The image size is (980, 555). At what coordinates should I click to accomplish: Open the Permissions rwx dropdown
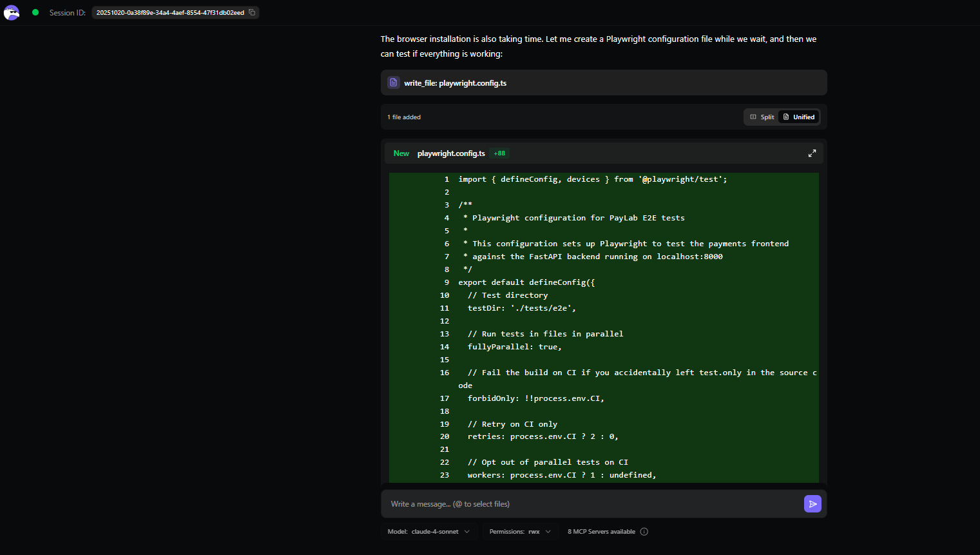[x=520, y=532]
